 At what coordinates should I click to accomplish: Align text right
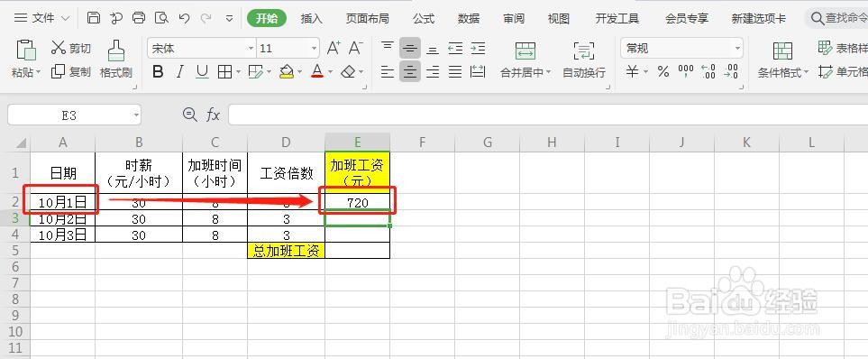tap(433, 71)
